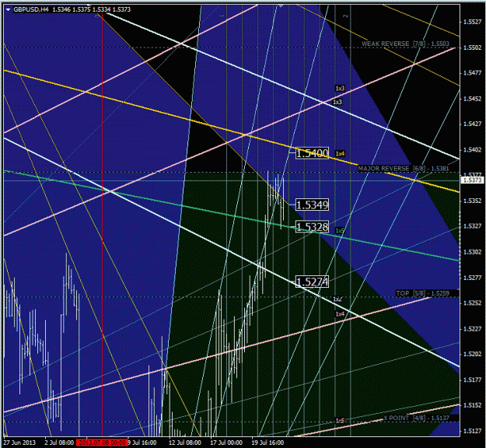Select the pink 1x4 label below 1x2
This screenshot has width=486, height=448.
pyautogui.click(x=340, y=314)
